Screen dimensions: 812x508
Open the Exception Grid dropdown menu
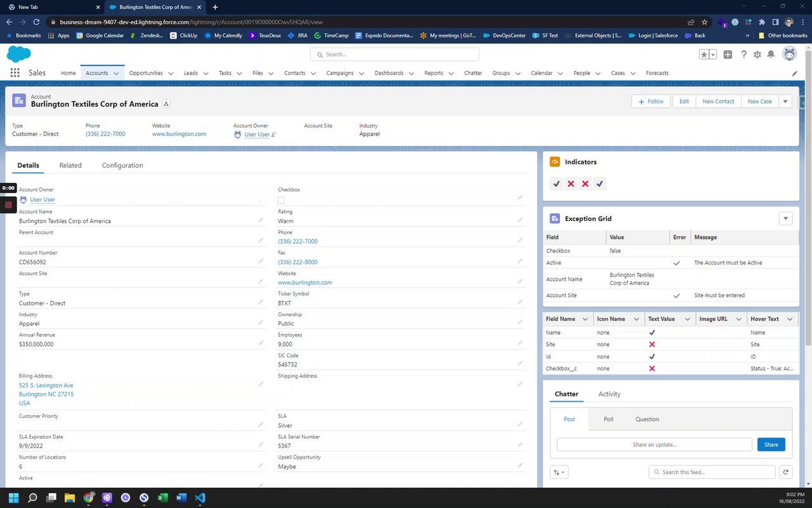point(785,218)
